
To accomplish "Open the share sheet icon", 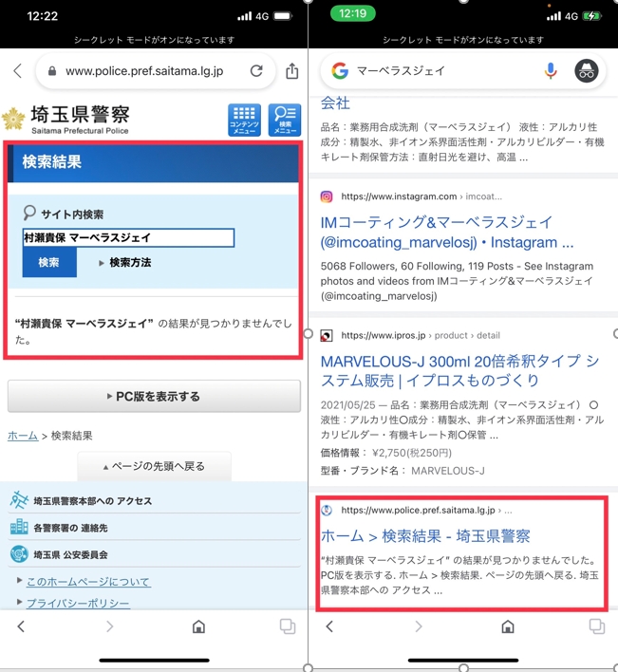I will (x=291, y=71).
